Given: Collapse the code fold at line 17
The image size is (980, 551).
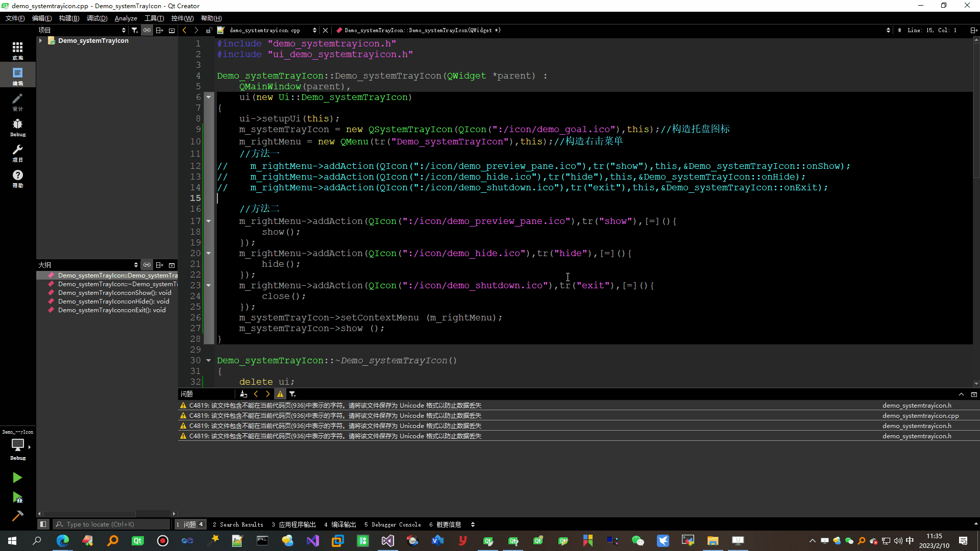Looking at the screenshot, I should 208,221.
